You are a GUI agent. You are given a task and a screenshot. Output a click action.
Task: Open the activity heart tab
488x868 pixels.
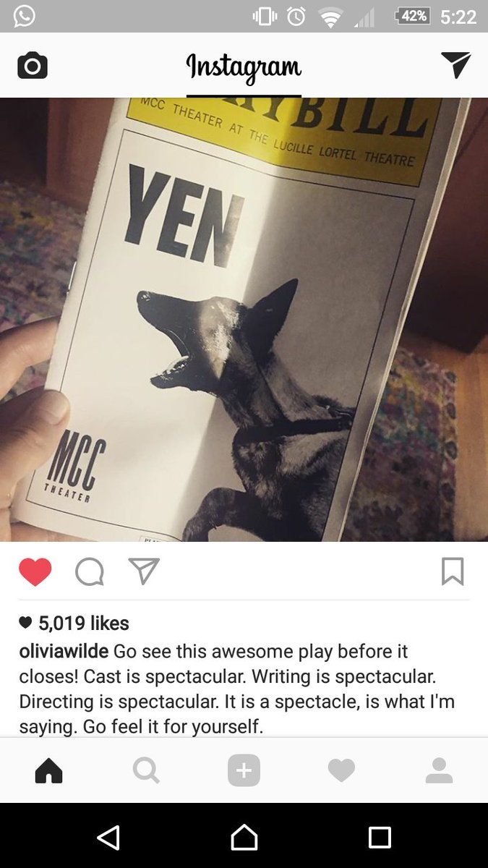pos(341,772)
